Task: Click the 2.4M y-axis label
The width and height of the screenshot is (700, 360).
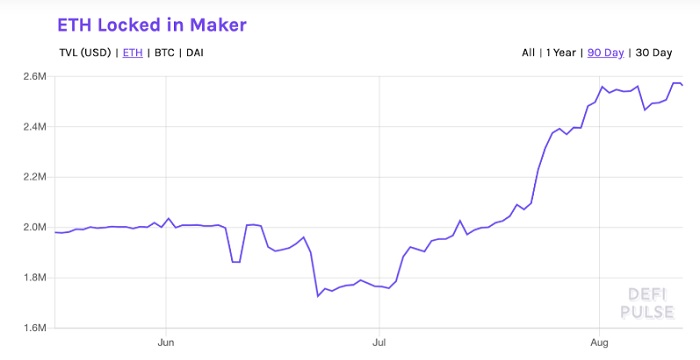Action: point(35,127)
